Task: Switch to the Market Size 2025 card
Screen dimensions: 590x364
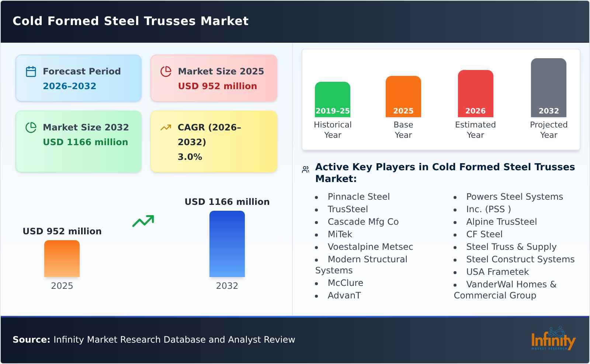Action: tap(213, 78)
